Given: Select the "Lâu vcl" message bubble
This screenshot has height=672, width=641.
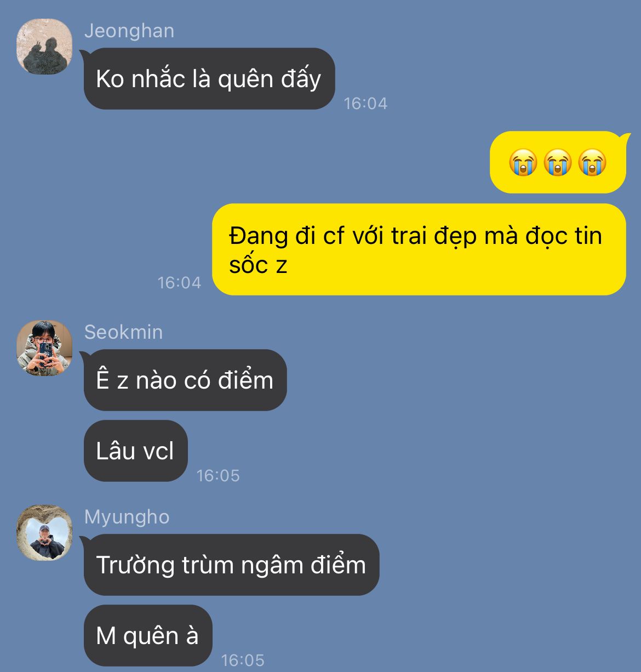Looking at the screenshot, I should tap(136, 451).
